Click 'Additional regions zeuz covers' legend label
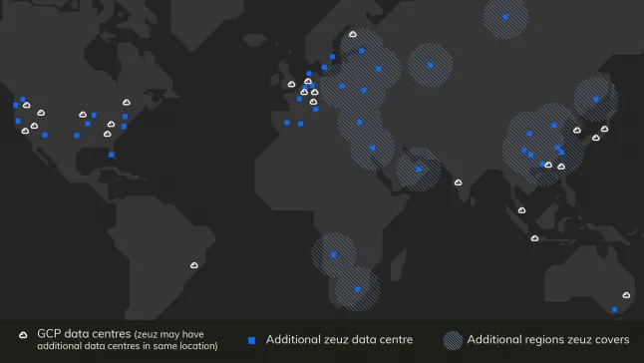This screenshot has height=363, width=644. pos(548,340)
